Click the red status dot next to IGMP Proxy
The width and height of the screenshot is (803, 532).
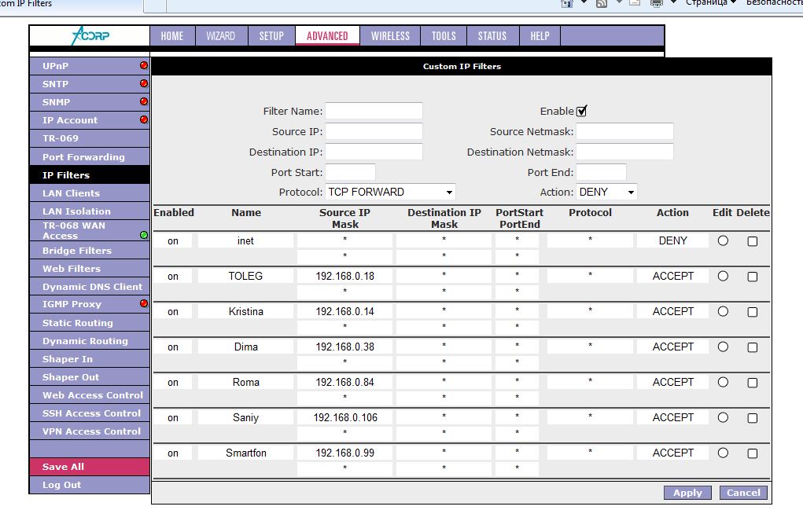coord(144,303)
